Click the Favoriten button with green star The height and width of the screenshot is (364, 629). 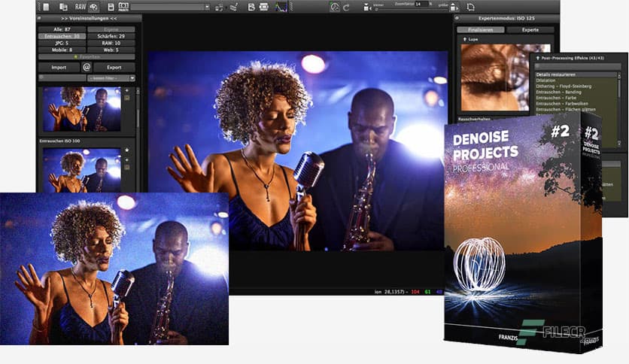87,57
